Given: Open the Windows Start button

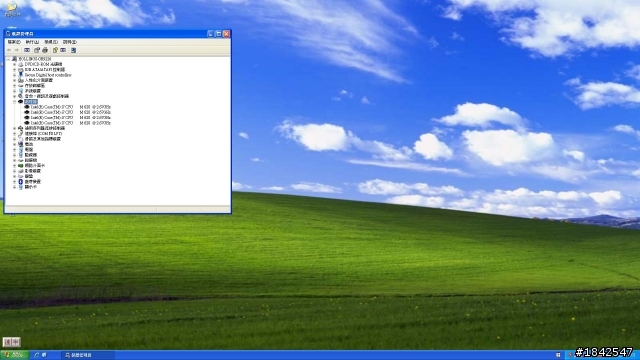Looking at the screenshot, I should pyautogui.click(x=14, y=355).
